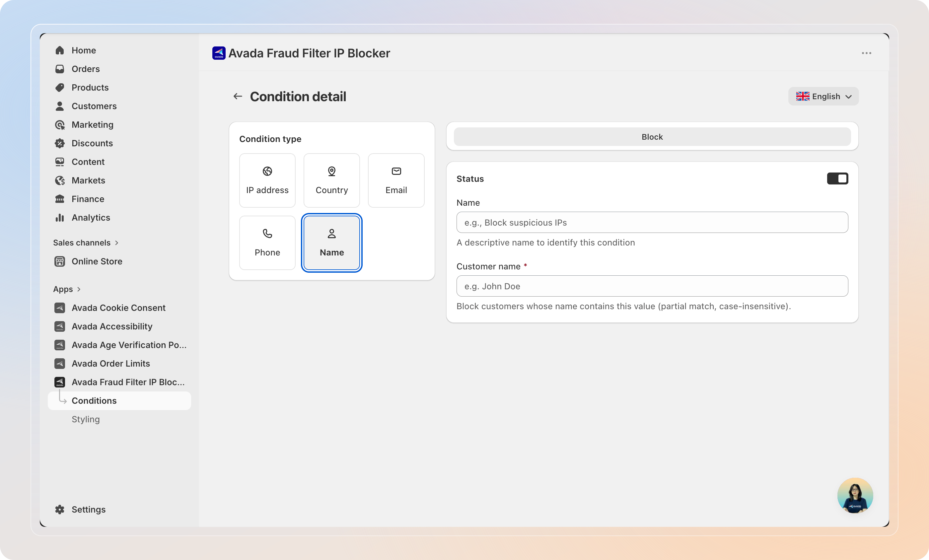Click the Avada Accessibility app icon
Image resolution: width=929 pixels, height=560 pixels.
pyautogui.click(x=60, y=326)
